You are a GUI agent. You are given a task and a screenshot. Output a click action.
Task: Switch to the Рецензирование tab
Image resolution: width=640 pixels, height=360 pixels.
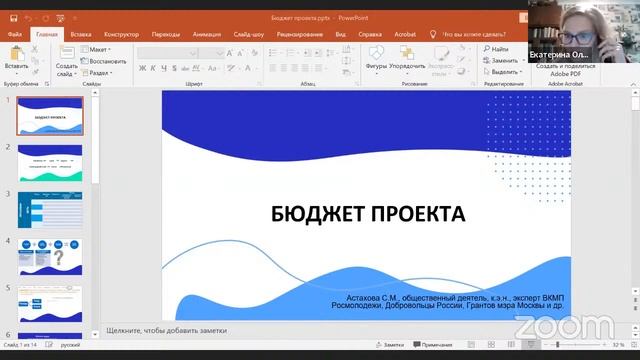pyautogui.click(x=300, y=34)
